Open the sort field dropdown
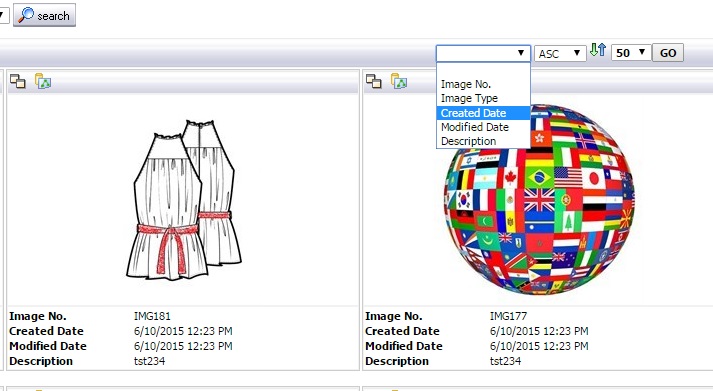The height and width of the screenshot is (391, 713). (x=483, y=53)
